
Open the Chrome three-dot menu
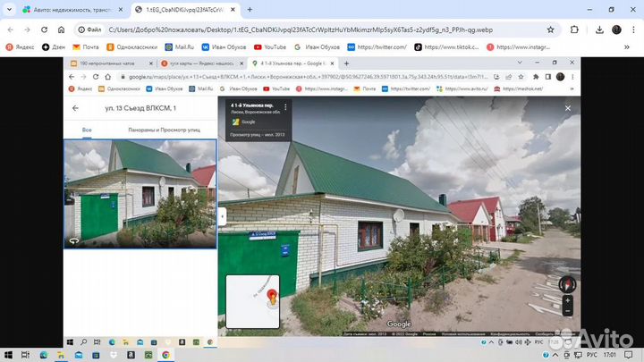pos(633,30)
